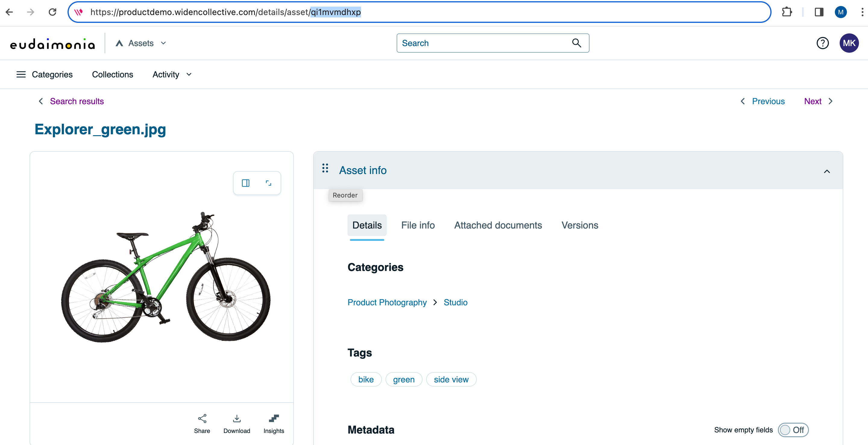This screenshot has width=868, height=445.
Task: Open Insights for this asset
Action: coord(274,424)
